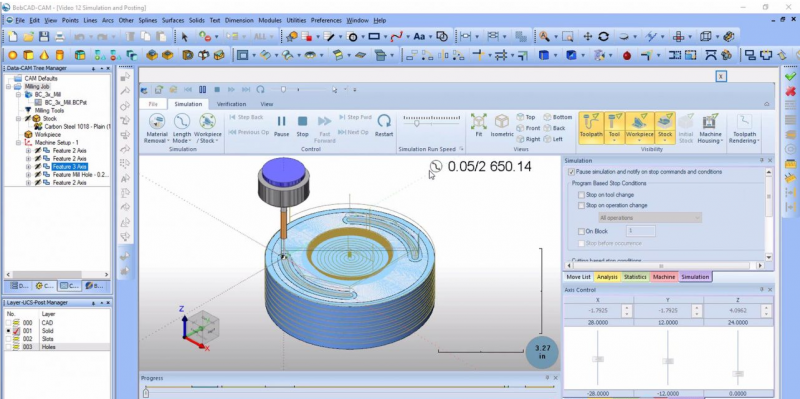Open the Modules menu

[x=270, y=20]
